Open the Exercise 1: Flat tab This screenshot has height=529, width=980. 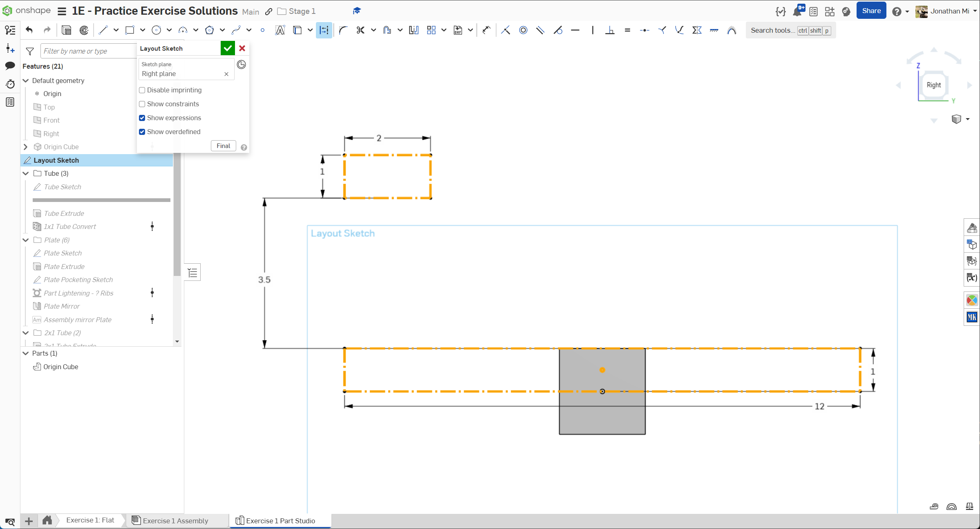point(90,520)
